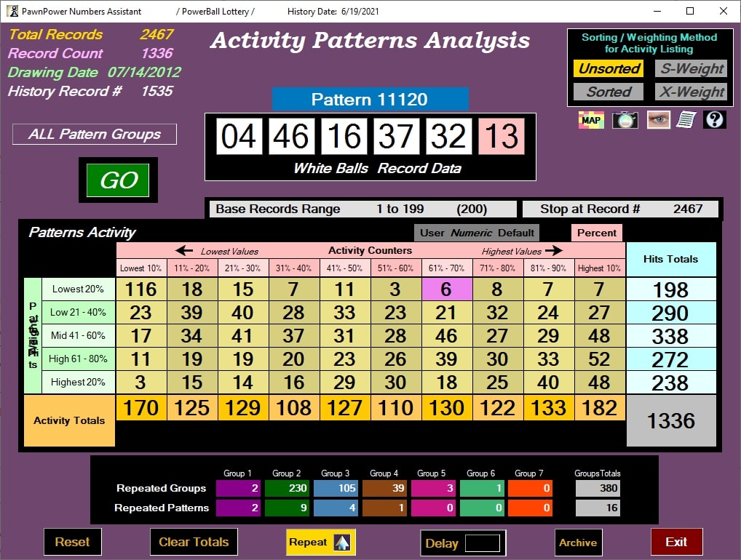Screen dimensions: 741x560
Task: Enable the Sorted weighting method
Action: click(x=608, y=92)
